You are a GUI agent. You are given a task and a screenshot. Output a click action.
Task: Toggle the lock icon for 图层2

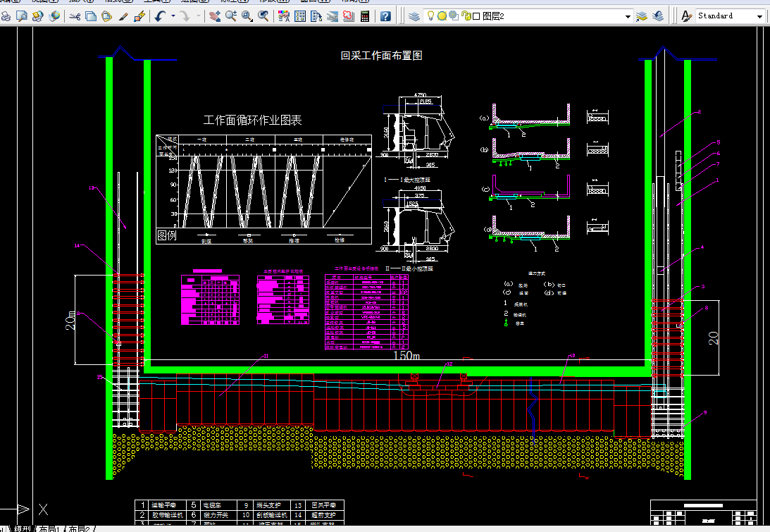pyautogui.click(x=466, y=16)
